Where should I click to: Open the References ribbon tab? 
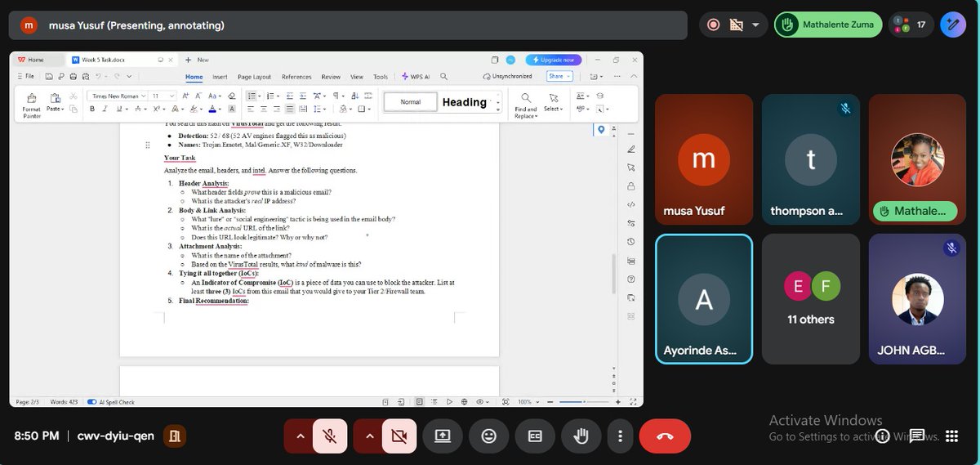(296, 77)
